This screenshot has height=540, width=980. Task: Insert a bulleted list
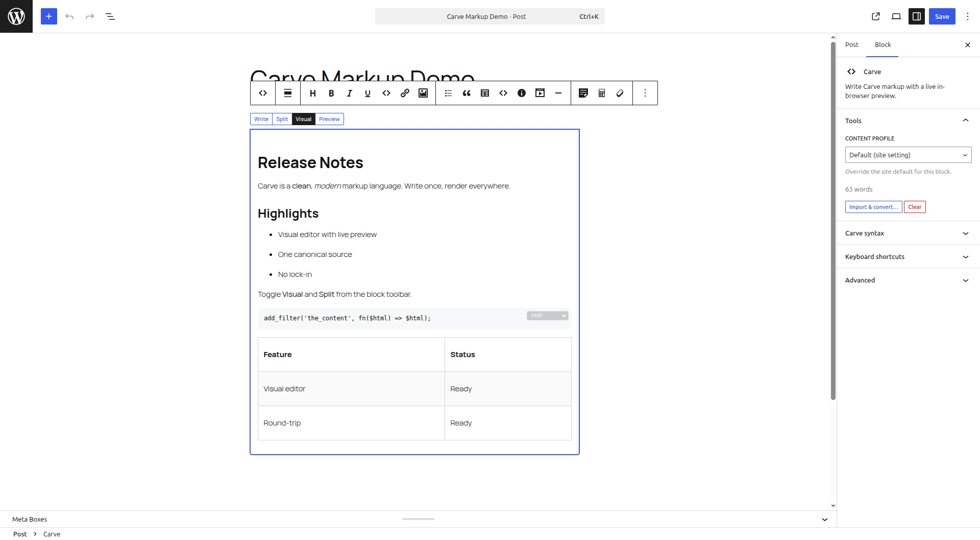448,93
